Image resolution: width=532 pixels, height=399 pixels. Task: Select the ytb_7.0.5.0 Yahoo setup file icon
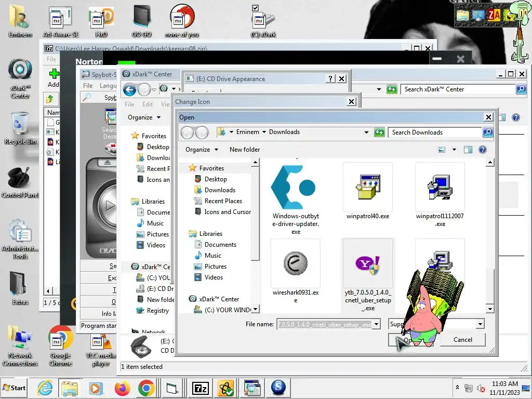pos(368,264)
